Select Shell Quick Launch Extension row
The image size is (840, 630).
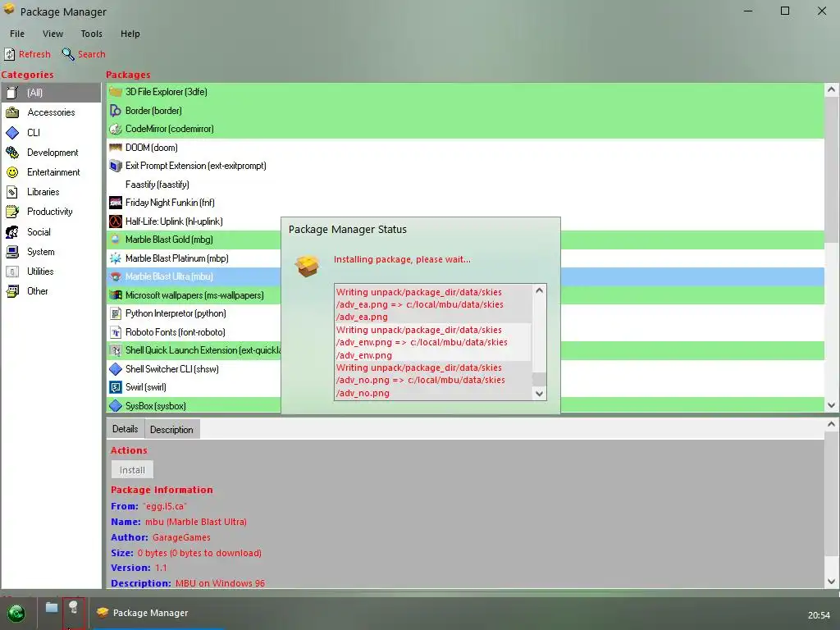465,350
